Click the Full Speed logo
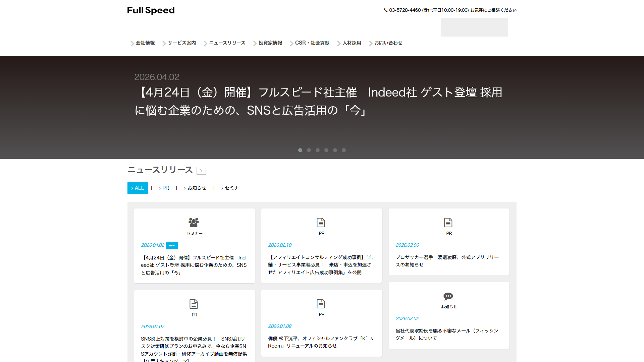This screenshot has height=362, width=644. pyautogui.click(x=151, y=10)
